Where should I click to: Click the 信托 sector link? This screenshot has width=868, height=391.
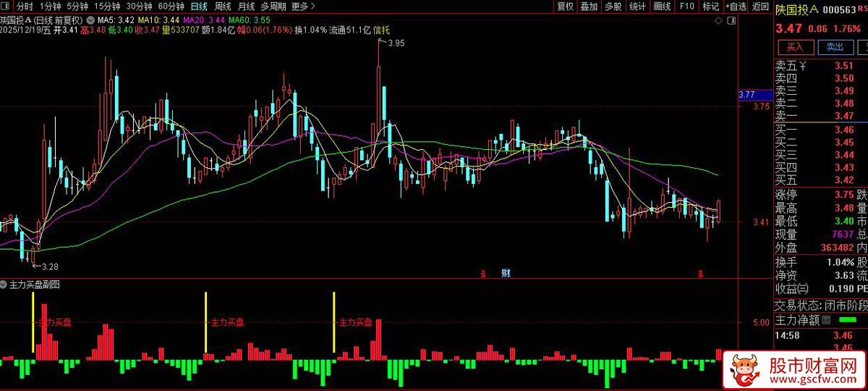tap(382, 30)
